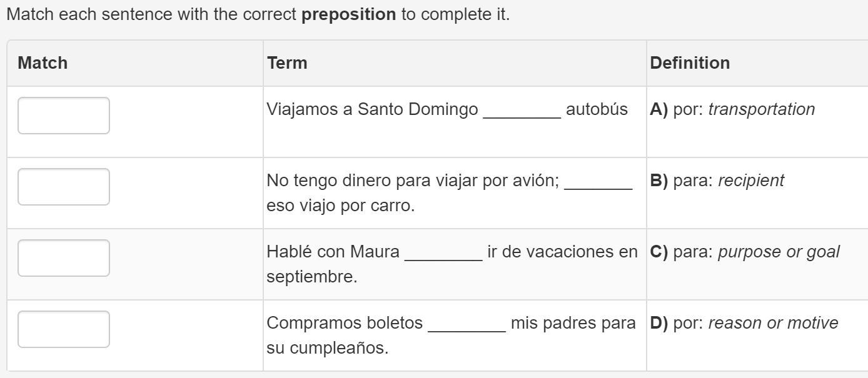868x378 pixels.
Task: Click the blank before 'autobús'
Action: click(x=522, y=111)
